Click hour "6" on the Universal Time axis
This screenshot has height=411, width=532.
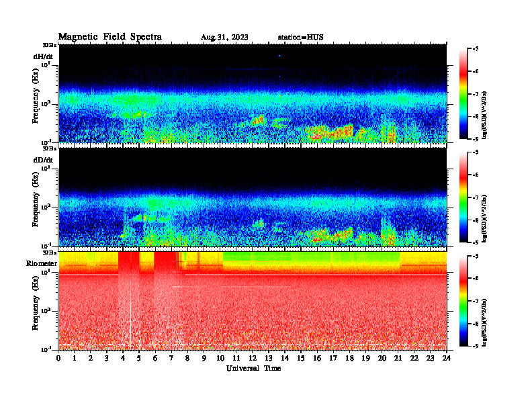coord(155,358)
